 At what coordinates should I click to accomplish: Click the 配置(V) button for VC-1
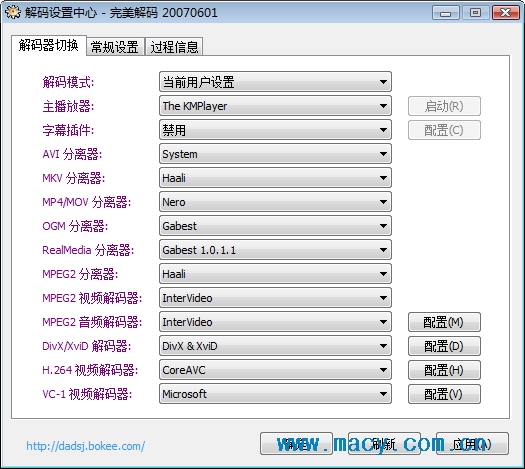[x=444, y=394]
